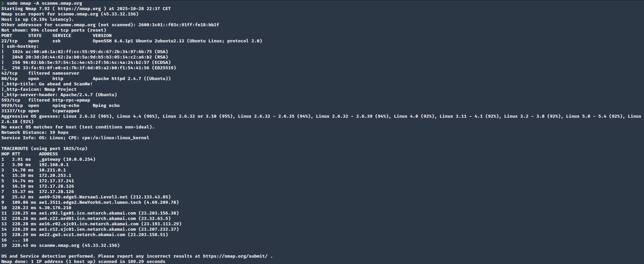Click the 192.168.0.1 address at hop 2
This screenshot has height=264, width=644.
pyautogui.click(x=53, y=165)
